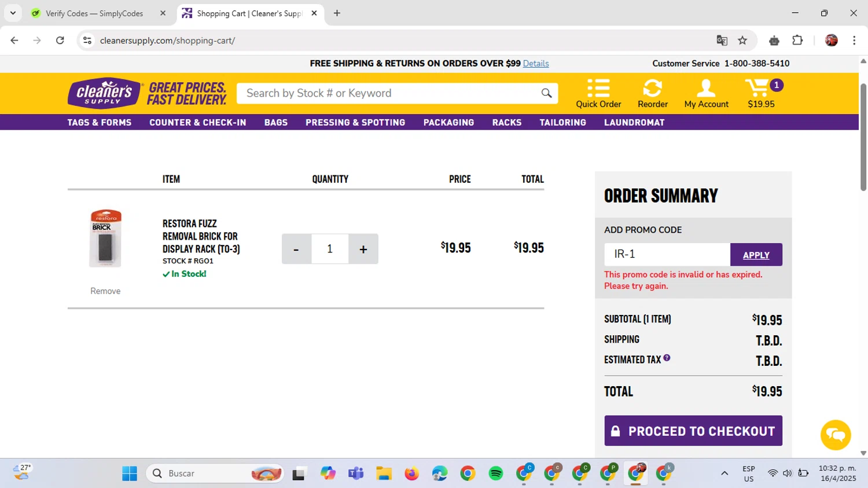Click the quantity input field
868x488 pixels.
pyautogui.click(x=330, y=249)
